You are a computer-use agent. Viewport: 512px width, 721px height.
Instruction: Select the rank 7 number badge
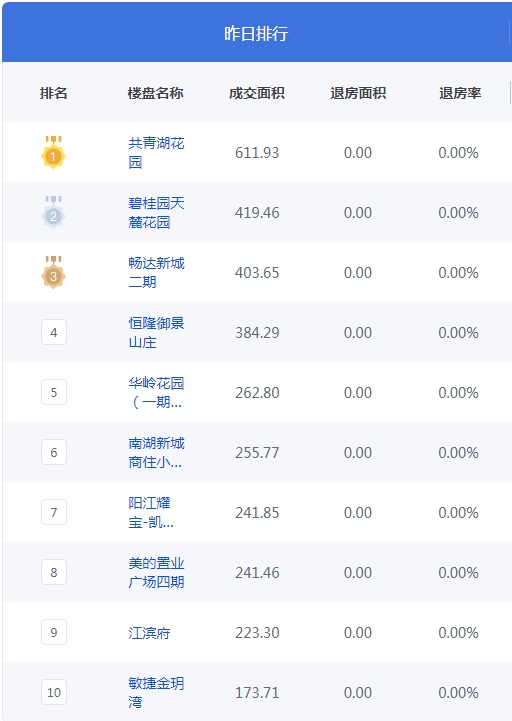tap(54, 512)
